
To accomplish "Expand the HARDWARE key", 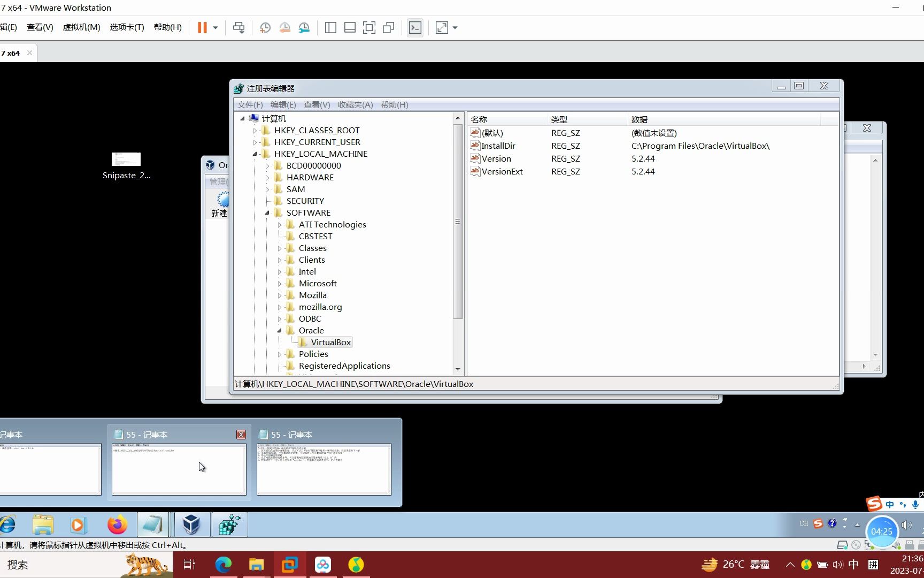I will [x=267, y=178].
